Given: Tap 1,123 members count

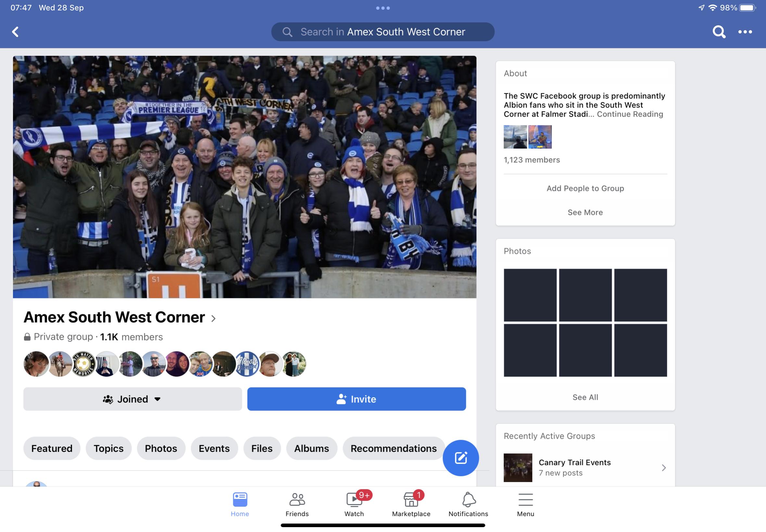Looking at the screenshot, I should click(x=532, y=160).
